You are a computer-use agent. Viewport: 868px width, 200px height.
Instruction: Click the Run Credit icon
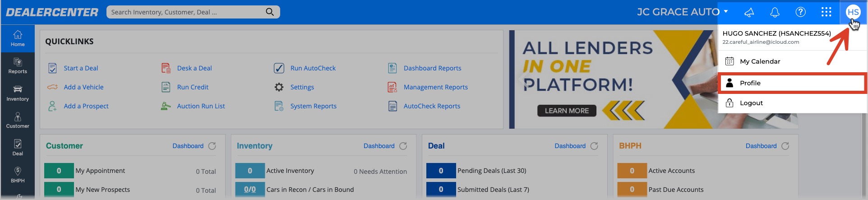[x=166, y=87]
